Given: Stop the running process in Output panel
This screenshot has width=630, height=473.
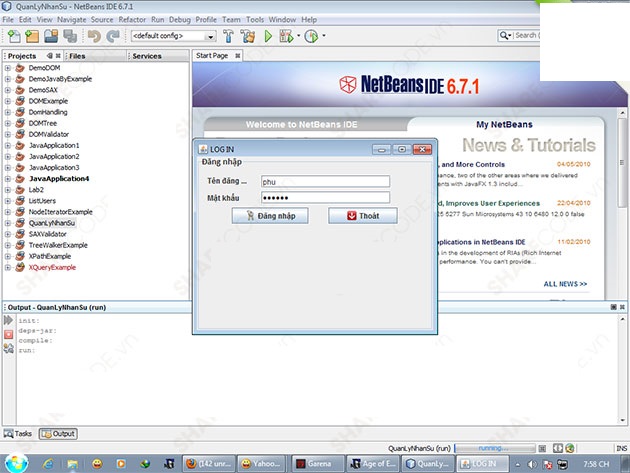Looking at the screenshot, I should click(8, 333).
